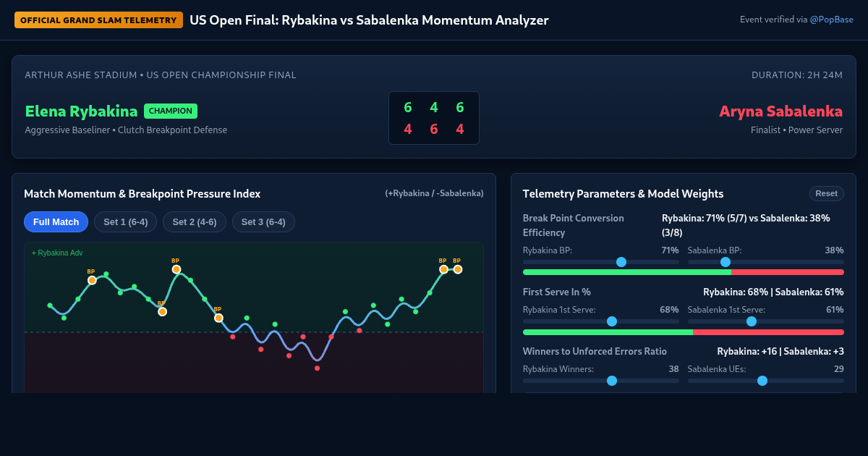The height and width of the screenshot is (456, 868).
Task: Click Finalist • Power Server description
Action: tap(796, 130)
